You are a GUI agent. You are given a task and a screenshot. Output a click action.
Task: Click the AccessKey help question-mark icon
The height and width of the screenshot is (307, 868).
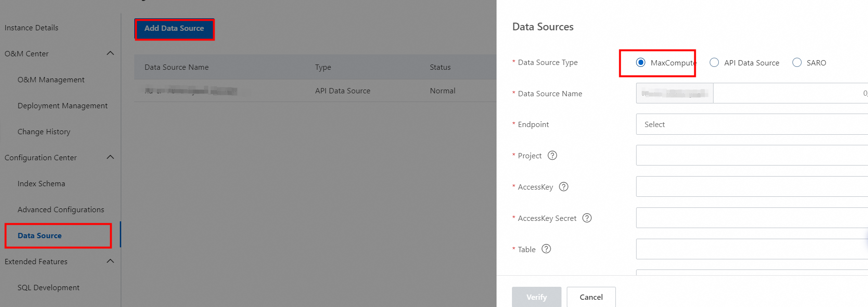tap(563, 187)
